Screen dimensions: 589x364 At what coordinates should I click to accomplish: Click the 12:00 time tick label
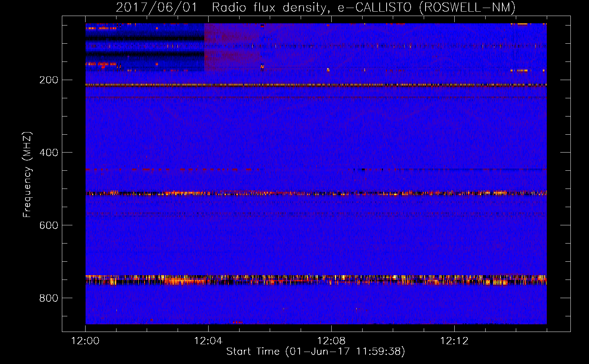tap(86, 341)
